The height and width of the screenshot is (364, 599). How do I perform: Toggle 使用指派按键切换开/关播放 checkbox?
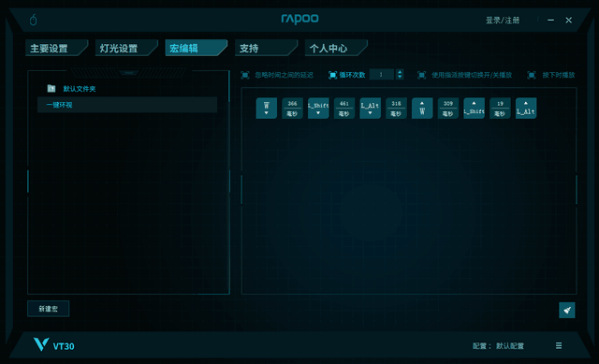point(421,75)
